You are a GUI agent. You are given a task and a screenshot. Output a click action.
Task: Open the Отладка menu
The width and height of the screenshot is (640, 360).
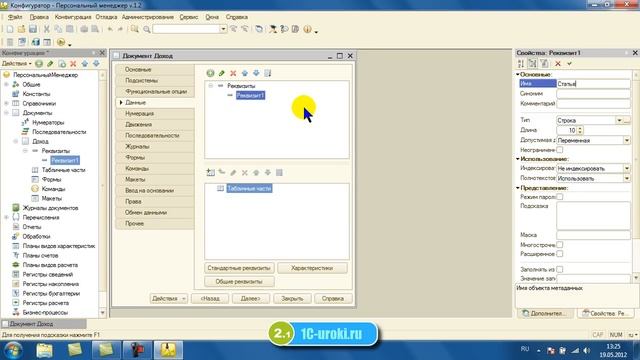pyautogui.click(x=107, y=17)
